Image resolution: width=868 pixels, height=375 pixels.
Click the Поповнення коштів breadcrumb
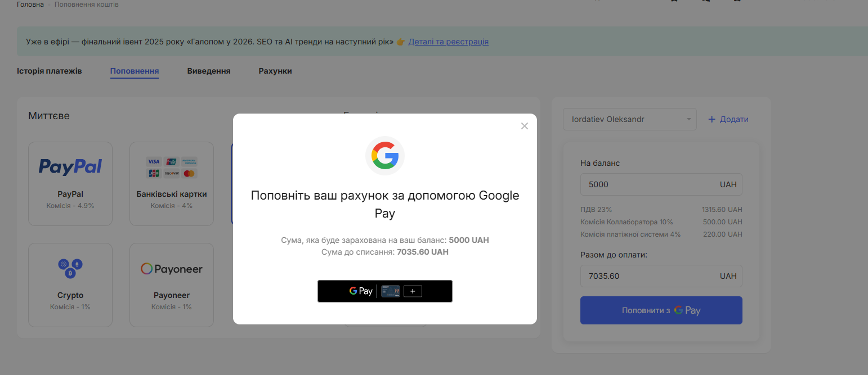(x=87, y=4)
